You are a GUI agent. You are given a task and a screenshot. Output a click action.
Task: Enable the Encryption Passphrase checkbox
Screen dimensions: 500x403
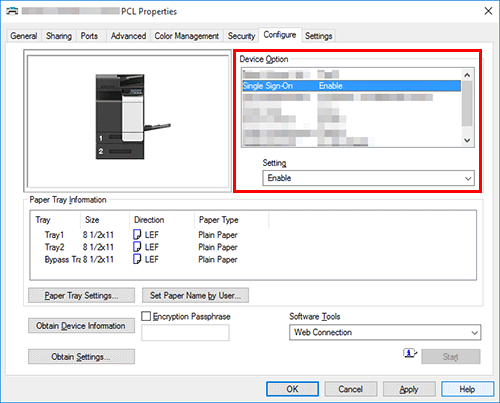pyautogui.click(x=146, y=316)
